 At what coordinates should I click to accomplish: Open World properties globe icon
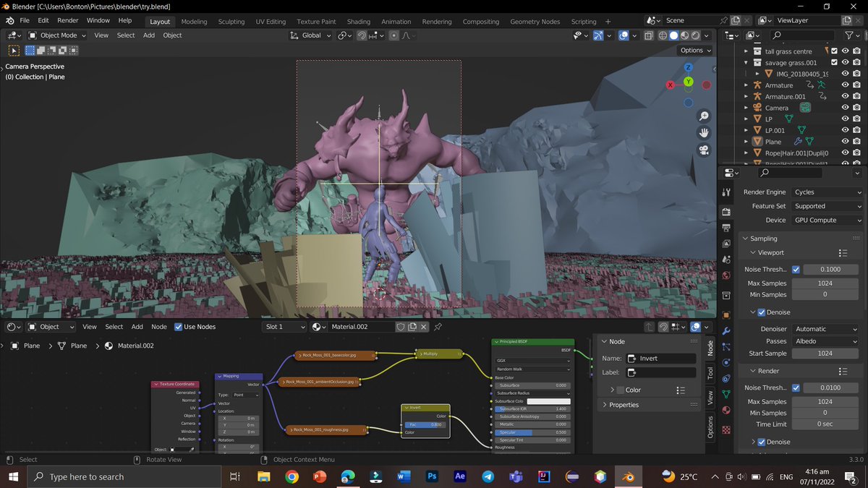tap(727, 275)
